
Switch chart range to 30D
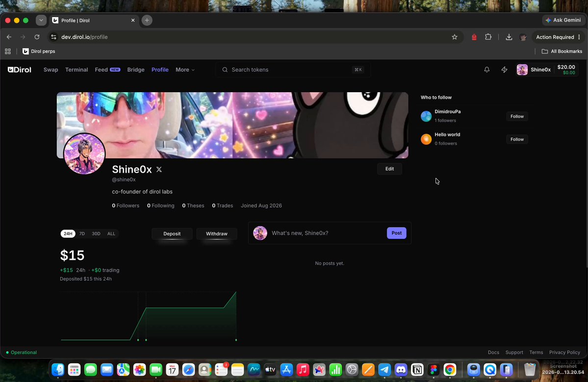point(96,233)
